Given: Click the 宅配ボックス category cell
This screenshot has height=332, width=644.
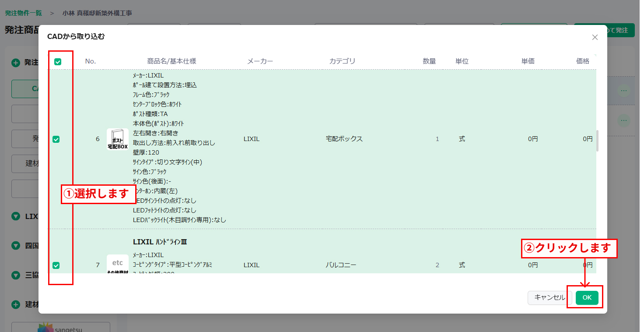Looking at the screenshot, I should [x=344, y=139].
